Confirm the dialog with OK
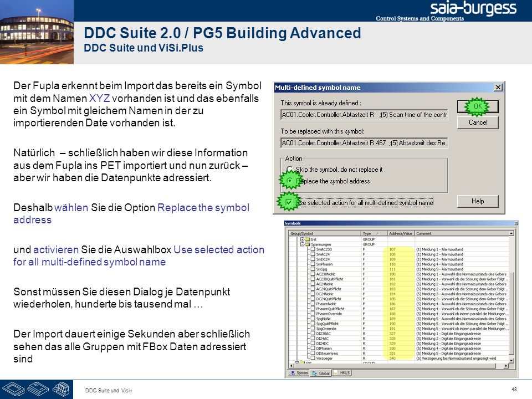The height and width of the screenshot is (399, 532). [478, 106]
